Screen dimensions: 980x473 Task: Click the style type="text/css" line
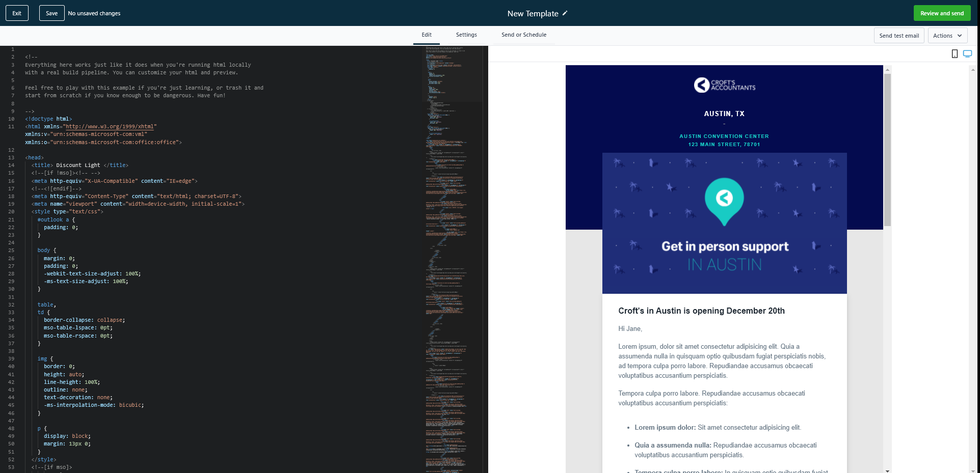67,211
